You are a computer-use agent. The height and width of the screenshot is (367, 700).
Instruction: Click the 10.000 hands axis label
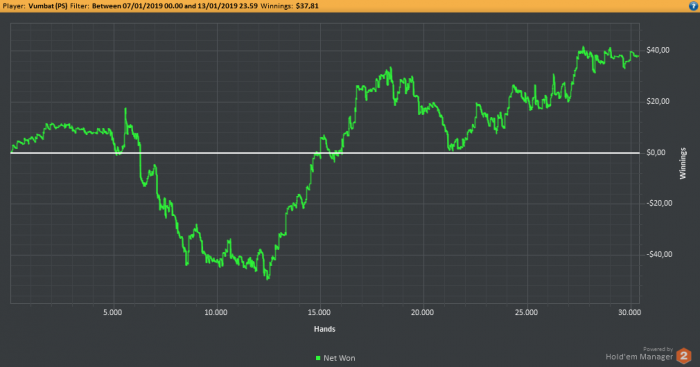(216, 313)
